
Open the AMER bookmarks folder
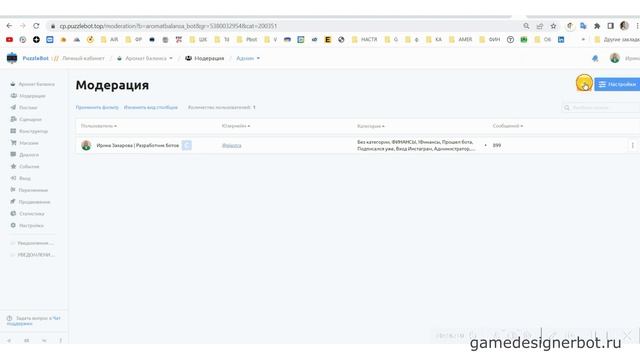point(460,40)
